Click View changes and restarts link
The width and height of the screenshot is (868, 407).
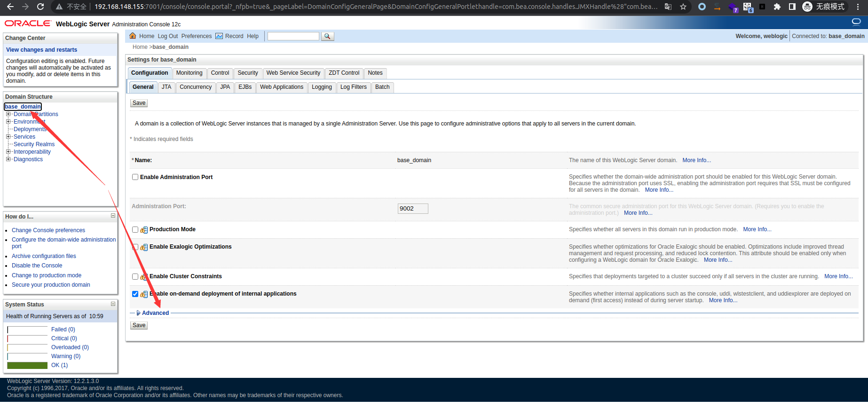coord(41,50)
